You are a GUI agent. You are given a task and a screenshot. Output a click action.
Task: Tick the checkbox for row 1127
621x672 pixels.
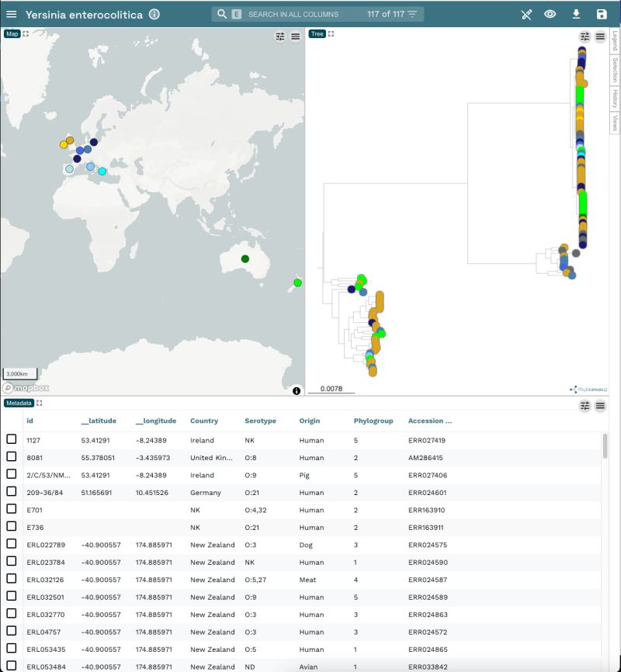[12, 439]
